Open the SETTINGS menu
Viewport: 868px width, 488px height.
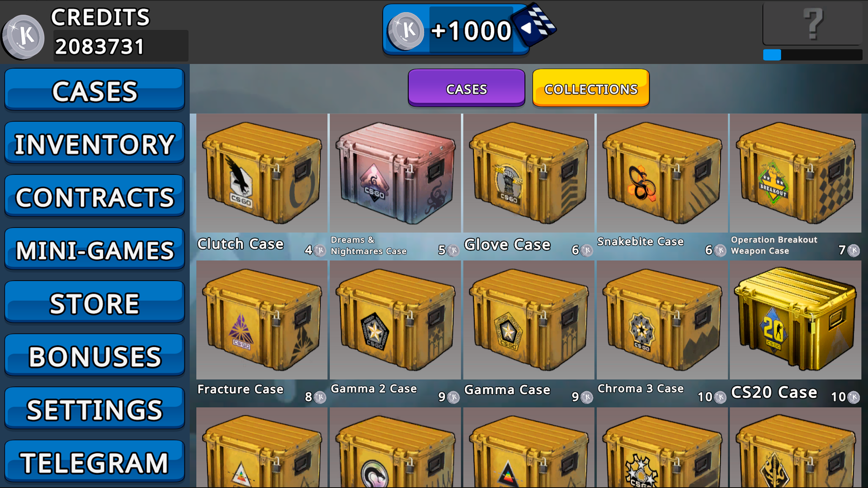94,408
